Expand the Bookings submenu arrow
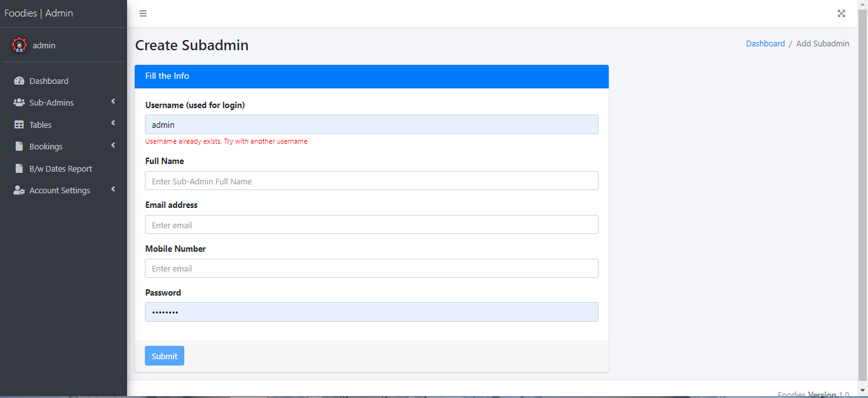 click(x=113, y=146)
